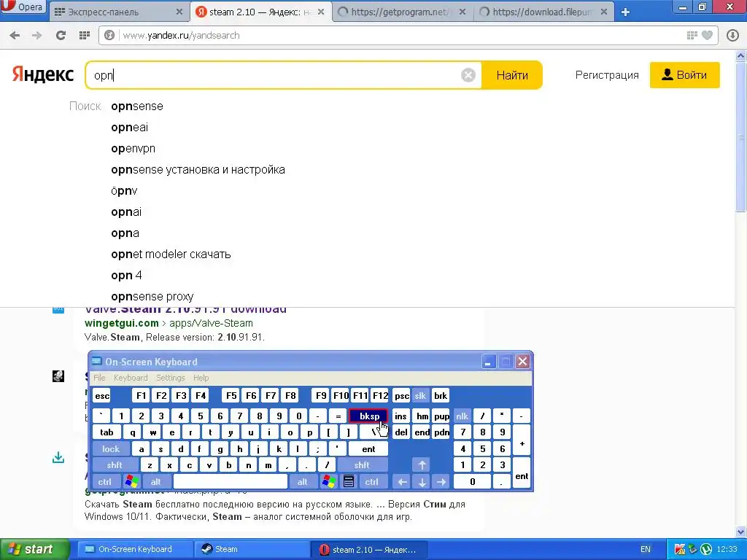Reload the Yandex search page

[x=61, y=35]
